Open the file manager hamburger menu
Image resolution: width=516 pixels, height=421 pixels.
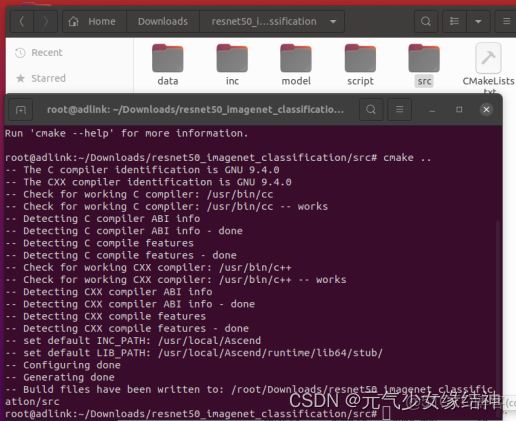click(x=506, y=22)
